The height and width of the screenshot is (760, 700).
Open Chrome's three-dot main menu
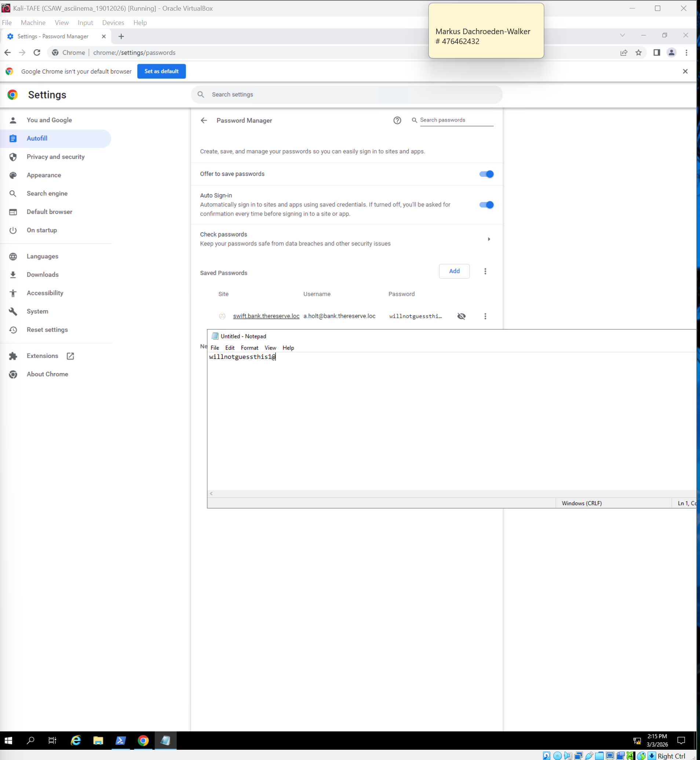[686, 53]
